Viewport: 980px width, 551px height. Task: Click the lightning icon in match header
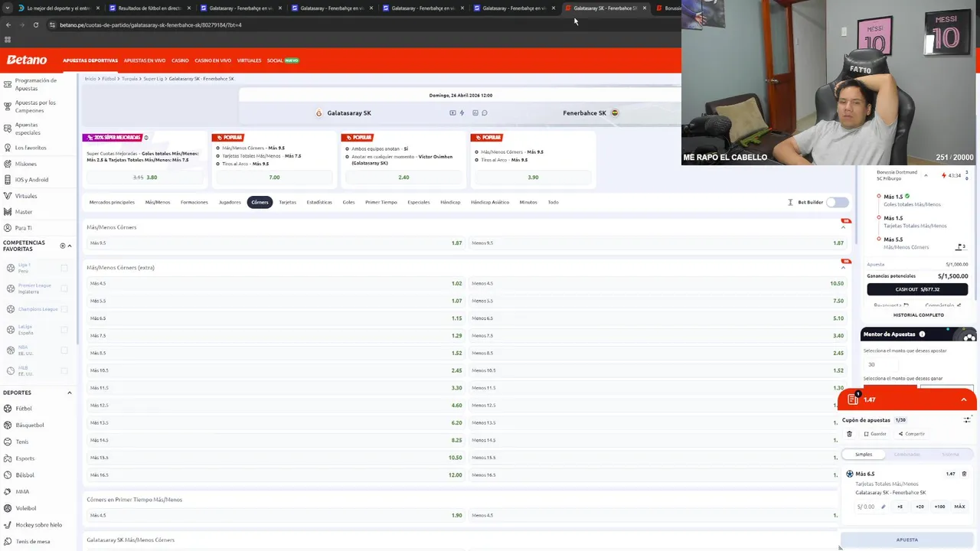point(462,113)
